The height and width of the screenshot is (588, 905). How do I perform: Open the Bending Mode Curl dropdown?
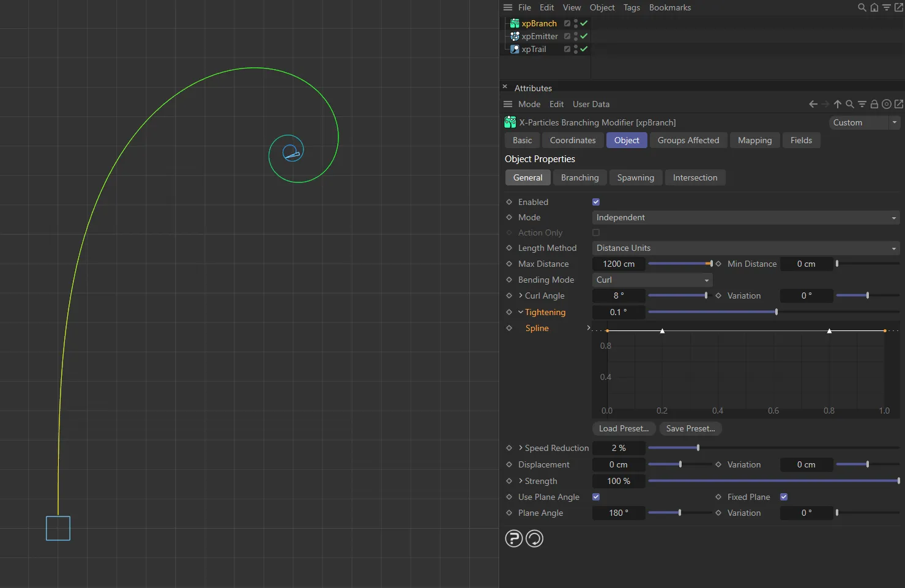pyautogui.click(x=652, y=280)
